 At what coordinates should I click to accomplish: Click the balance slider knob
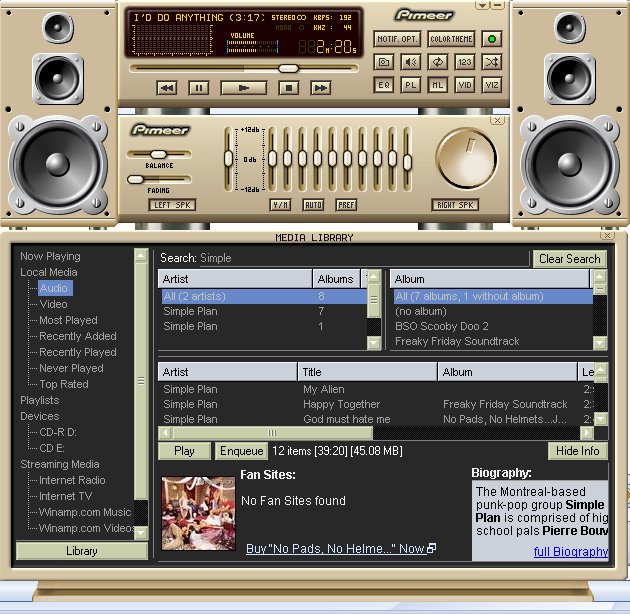click(x=158, y=154)
